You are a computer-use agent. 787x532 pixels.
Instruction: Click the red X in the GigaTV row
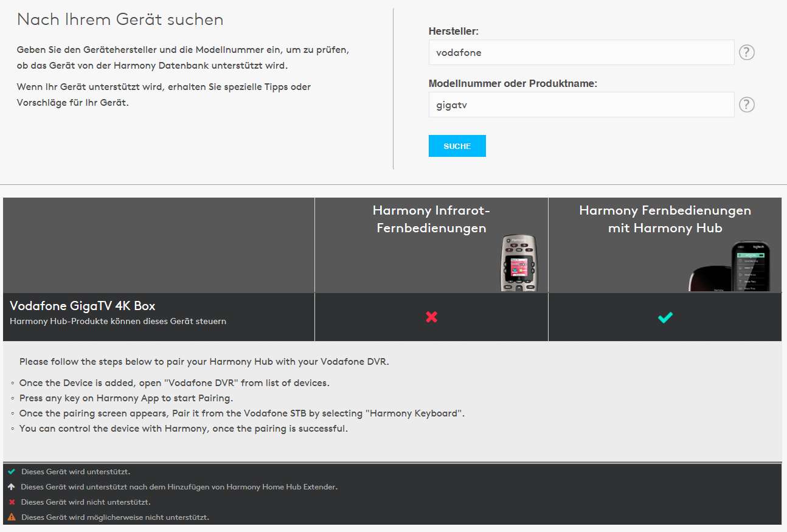point(431,317)
